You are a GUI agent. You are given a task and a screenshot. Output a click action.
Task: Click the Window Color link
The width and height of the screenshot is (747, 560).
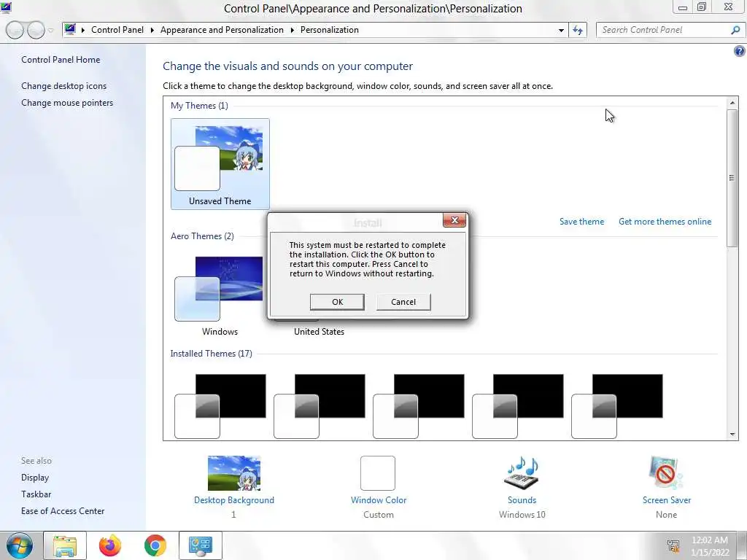click(379, 500)
